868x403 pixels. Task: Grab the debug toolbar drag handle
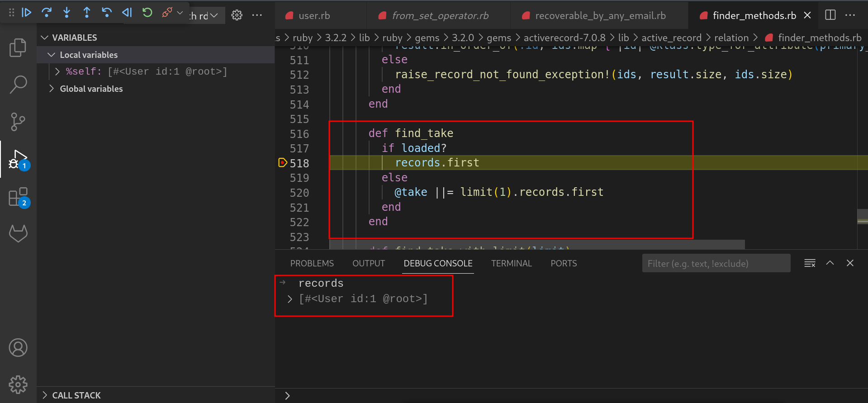click(11, 13)
